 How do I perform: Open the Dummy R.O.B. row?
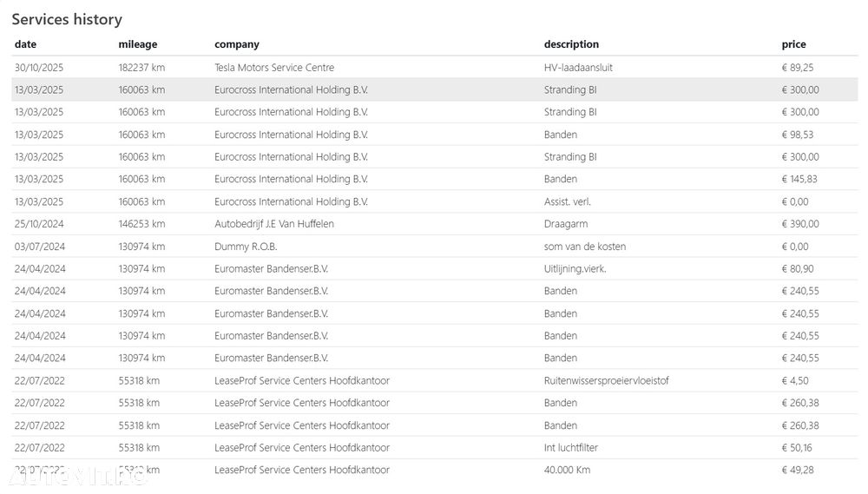pos(244,247)
